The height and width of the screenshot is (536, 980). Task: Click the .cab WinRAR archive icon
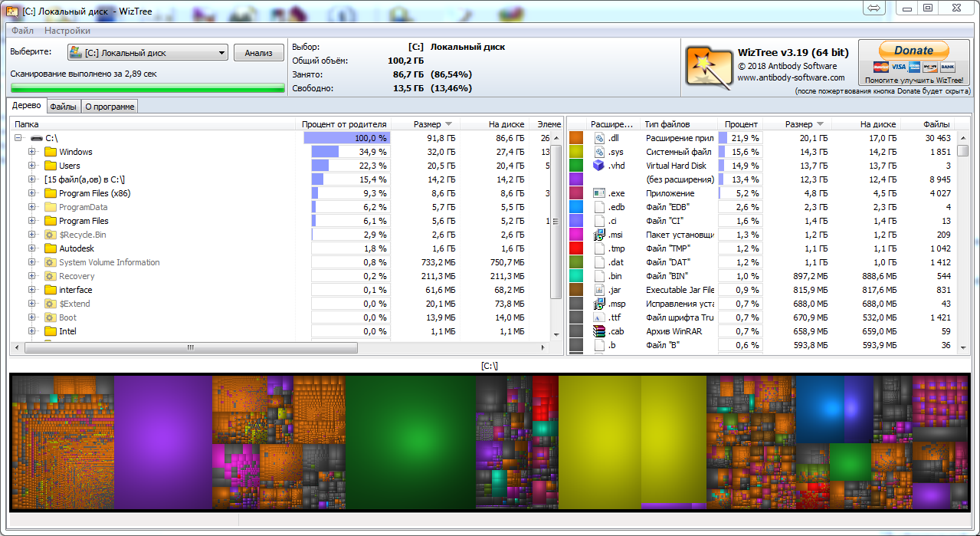coord(599,331)
